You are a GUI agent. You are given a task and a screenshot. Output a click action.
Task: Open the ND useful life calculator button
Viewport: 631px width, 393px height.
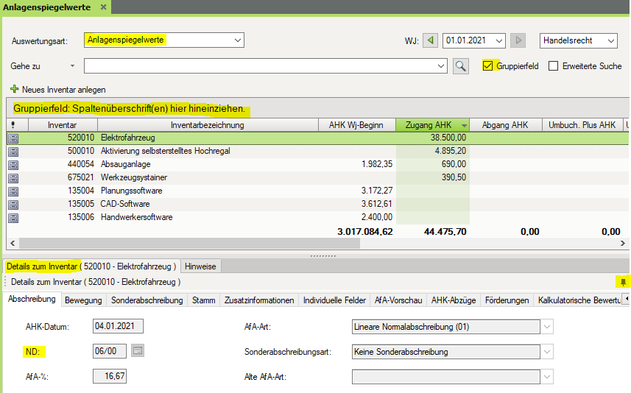coord(138,351)
